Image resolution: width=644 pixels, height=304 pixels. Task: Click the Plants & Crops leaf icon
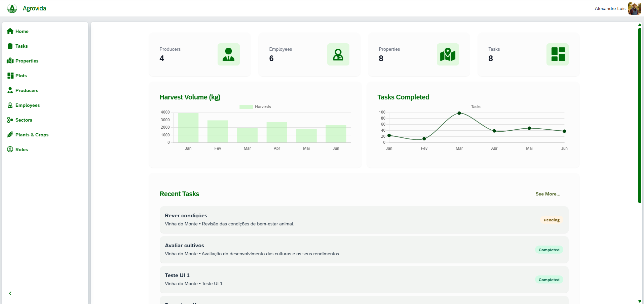10,135
